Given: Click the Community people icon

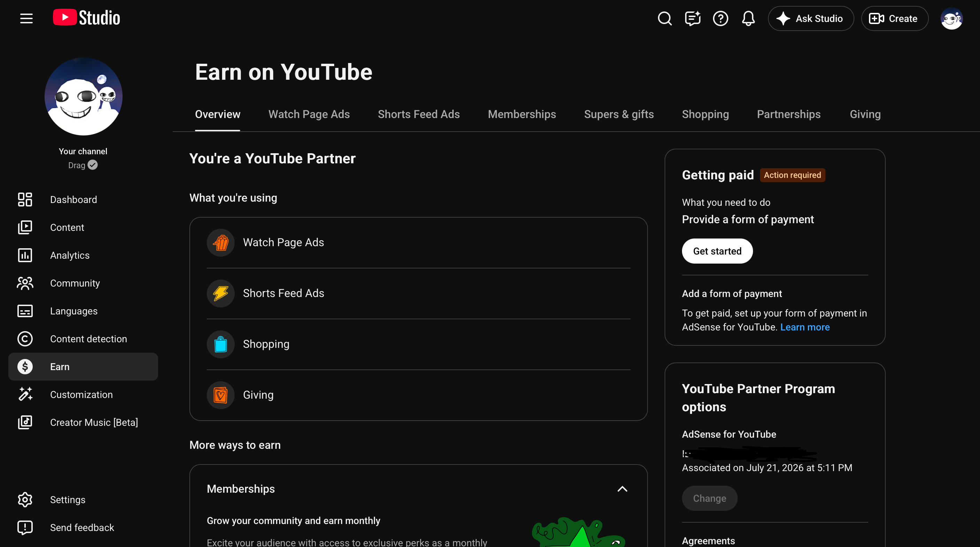Looking at the screenshot, I should coord(25,283).
